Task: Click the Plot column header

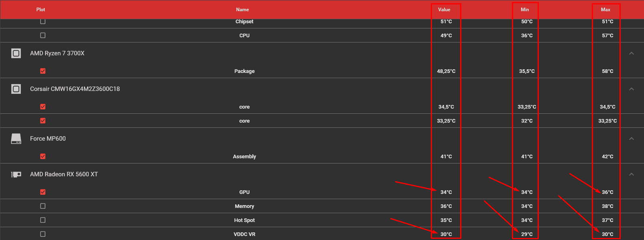Action: pos(41,10)
